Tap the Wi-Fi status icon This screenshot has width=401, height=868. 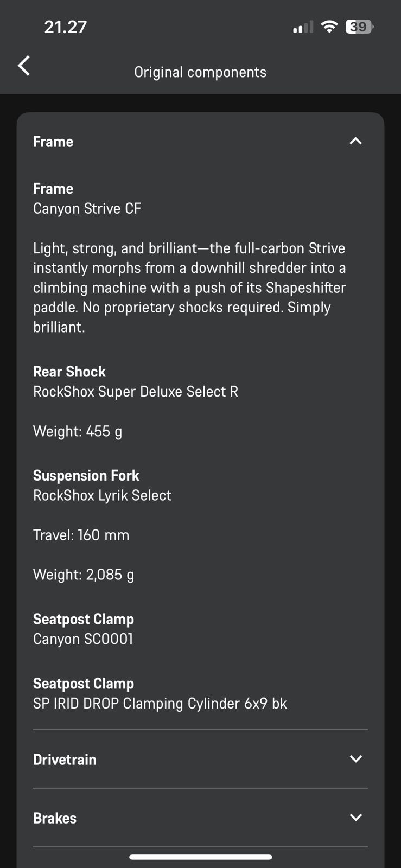(329, 27)
